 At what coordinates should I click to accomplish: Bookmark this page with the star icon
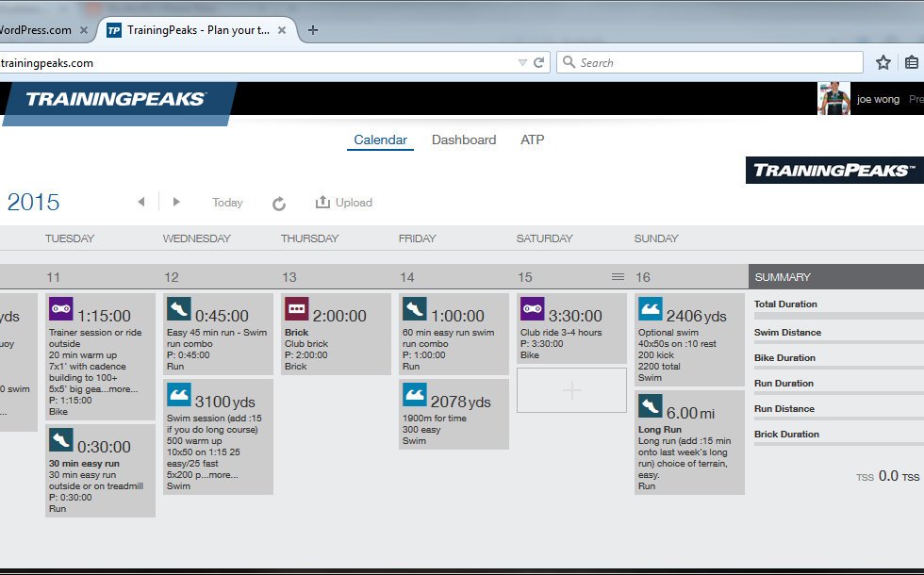pos(883,62)
